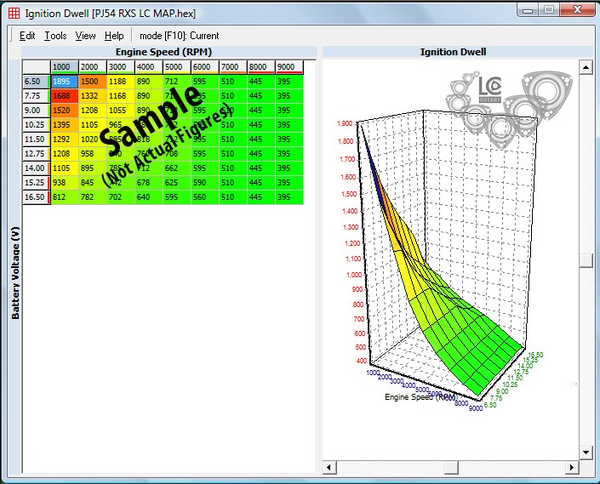The image size is (600, 484).
Task: Select the 16.50 voltage row header
Action: [36, 197]
